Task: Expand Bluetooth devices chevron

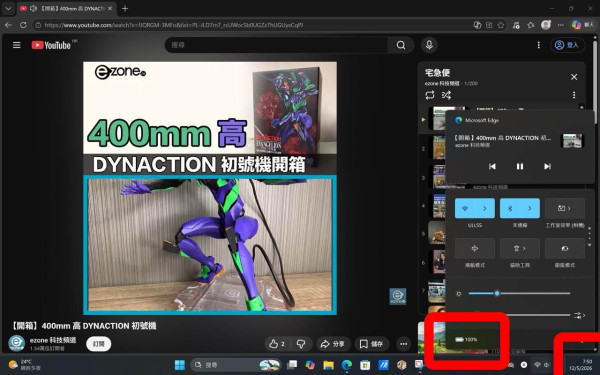Action: (x=530, y=208)
